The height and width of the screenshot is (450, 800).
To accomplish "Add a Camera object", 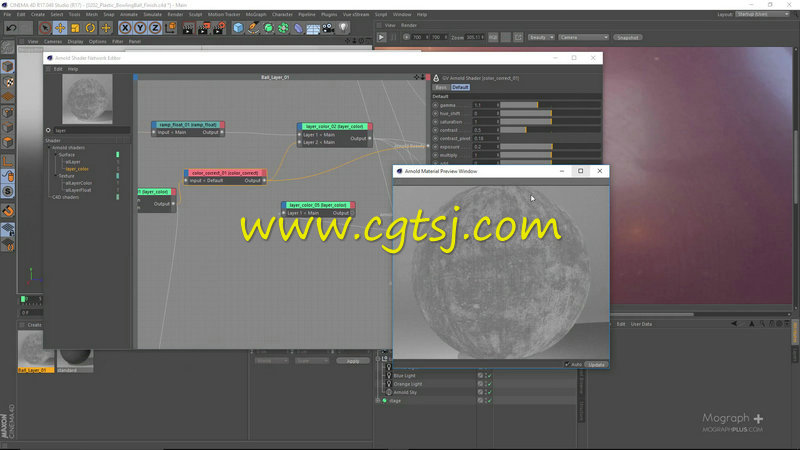I will pyautogui.click(x=328, y=28).
